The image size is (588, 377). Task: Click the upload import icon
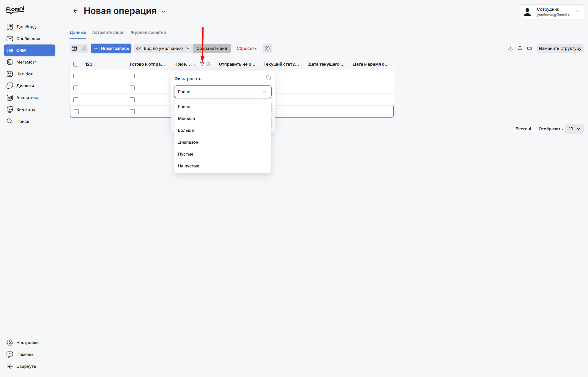point(520,48)
